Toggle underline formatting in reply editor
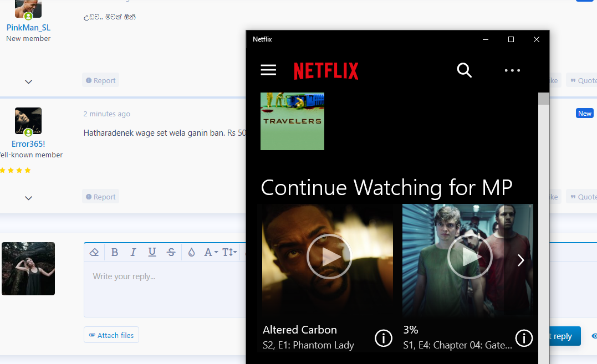Screen dimensions: 597x364 152,252
